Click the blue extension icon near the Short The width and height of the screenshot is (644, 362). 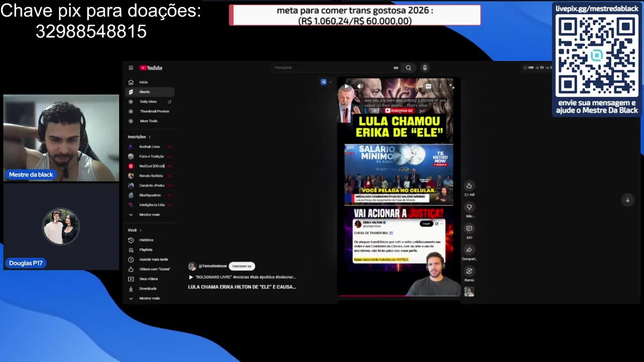(324, 82)
